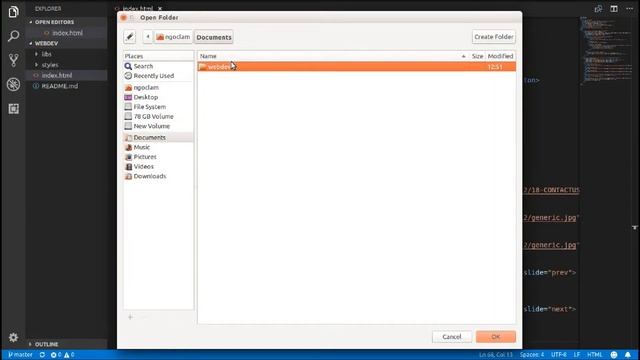Select File System in Places
Screen dimensions: 640x360
click(158, 107)
